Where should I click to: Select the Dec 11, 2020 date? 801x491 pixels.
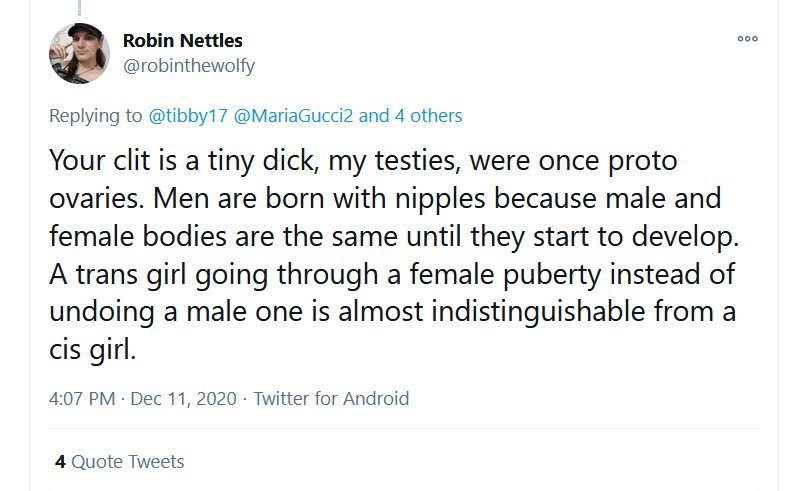[x=183, y=399]
